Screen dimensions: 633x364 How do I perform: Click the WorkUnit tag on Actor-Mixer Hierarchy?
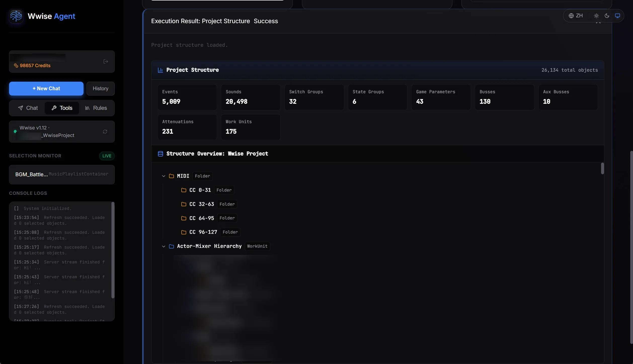click(x=257, y=246)
